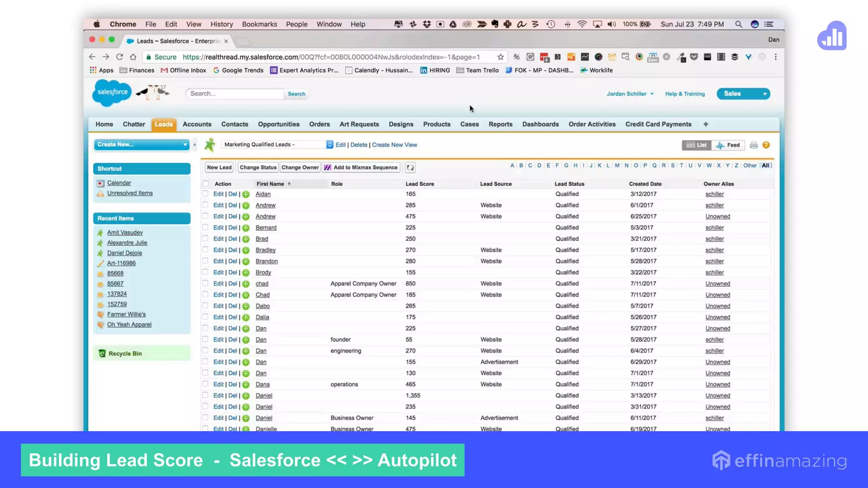The width and height of the screenshot is (868, 488).
Task: Click the New Lead button
Action: (219, 167)
